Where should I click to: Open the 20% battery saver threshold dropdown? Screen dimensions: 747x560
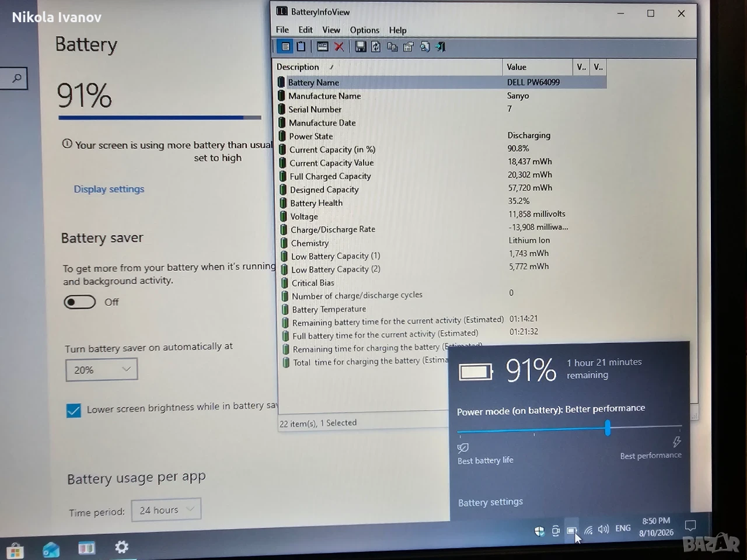102,370
